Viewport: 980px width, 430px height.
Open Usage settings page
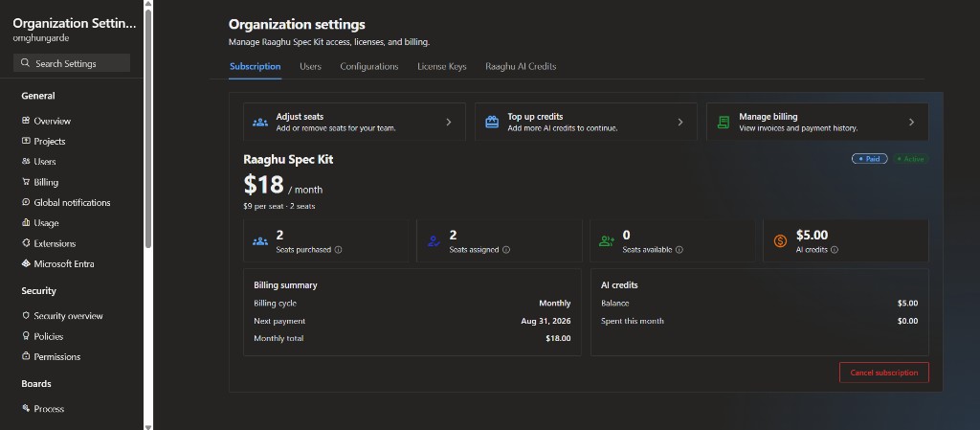click(46, 222)
